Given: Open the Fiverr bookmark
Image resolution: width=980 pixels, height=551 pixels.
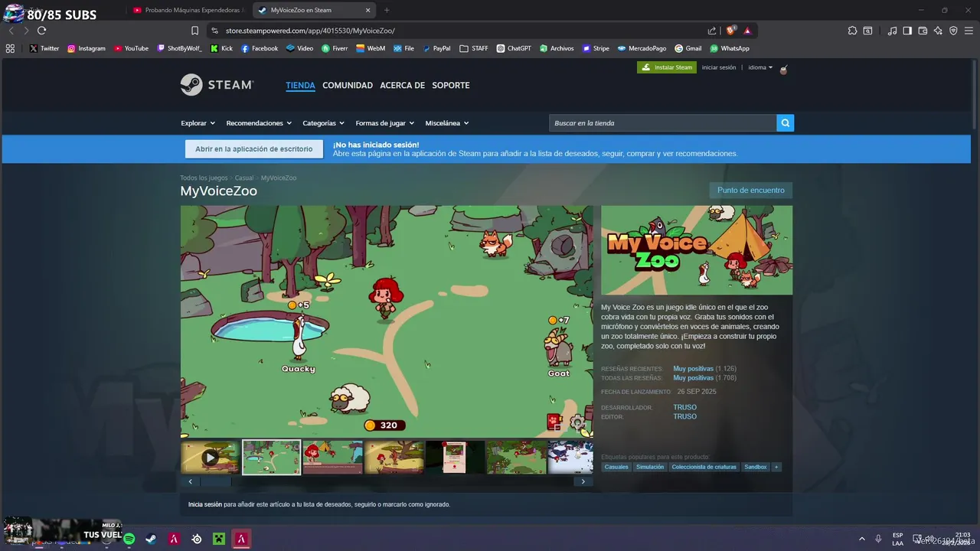Looking at the screenshot, I should click(335, 48).
